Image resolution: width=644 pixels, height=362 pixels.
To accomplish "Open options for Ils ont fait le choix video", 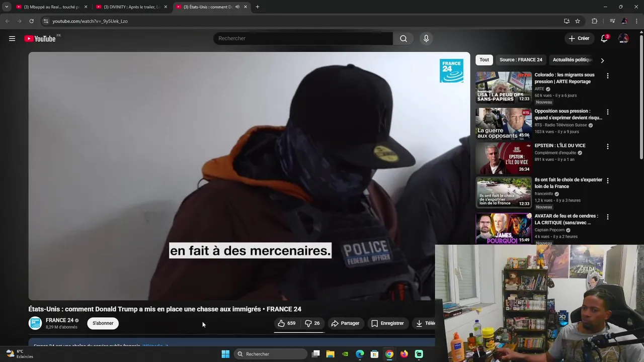I will tap(607, 180).
